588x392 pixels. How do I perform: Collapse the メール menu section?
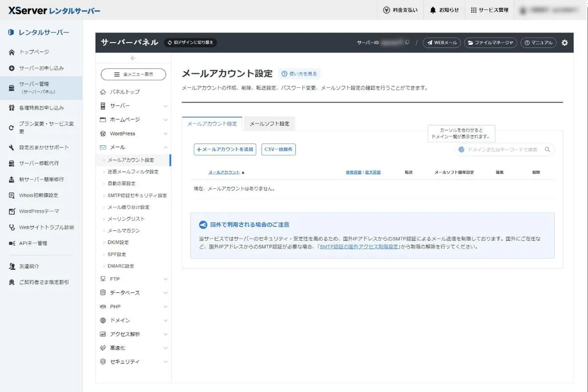[133, 147]
